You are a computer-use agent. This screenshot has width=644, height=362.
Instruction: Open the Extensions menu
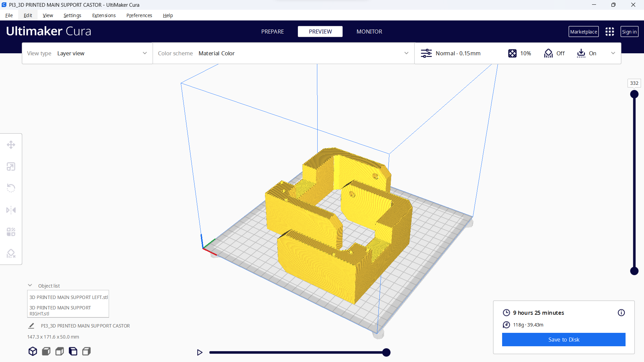(x=104, y=15)
